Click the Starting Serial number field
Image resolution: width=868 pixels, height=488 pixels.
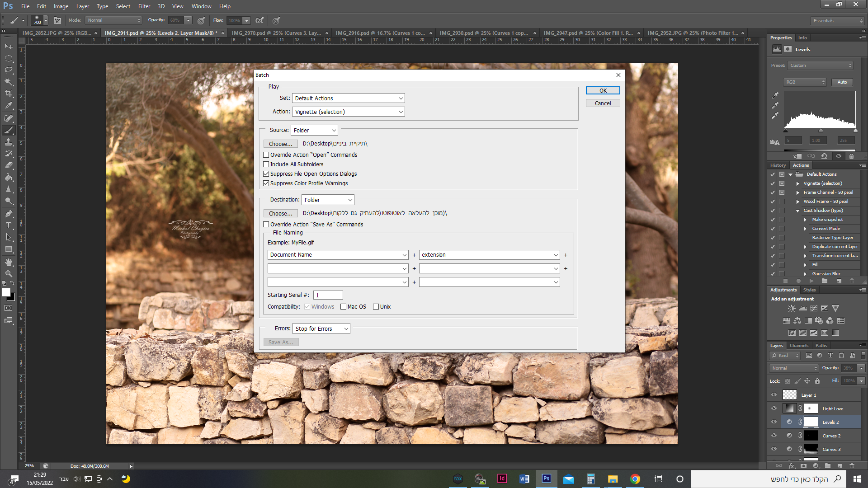point(328,296)
